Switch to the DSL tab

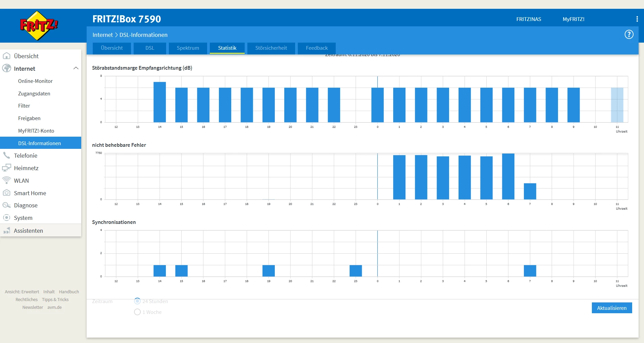click(150, 48)
